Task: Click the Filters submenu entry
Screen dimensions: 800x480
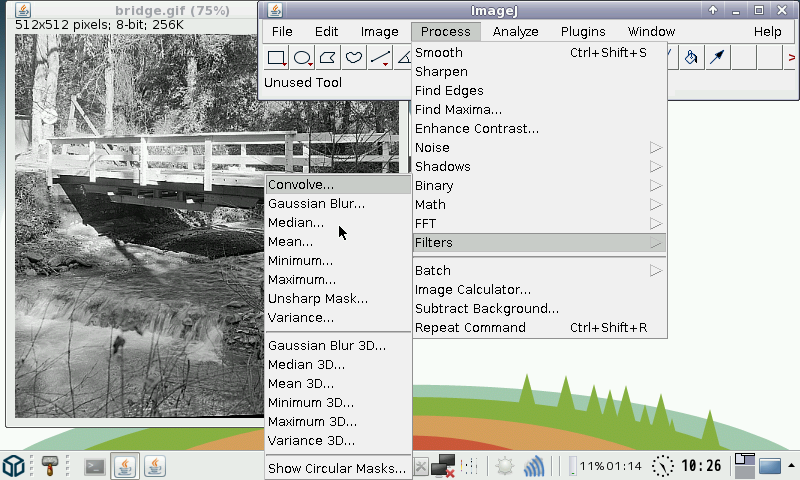Action: (x=539, y=243)
